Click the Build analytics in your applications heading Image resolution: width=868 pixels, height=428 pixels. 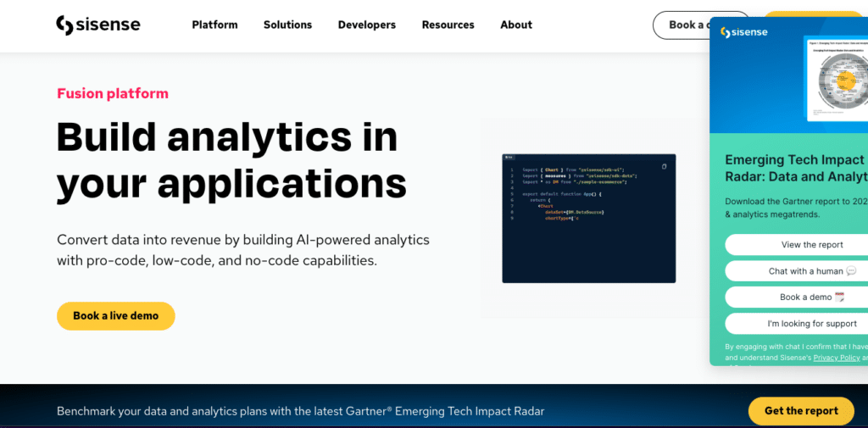click(x=232, y=159)
